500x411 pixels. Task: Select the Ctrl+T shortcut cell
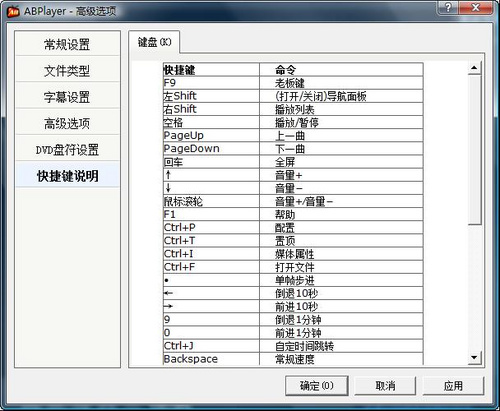(211, 241)
